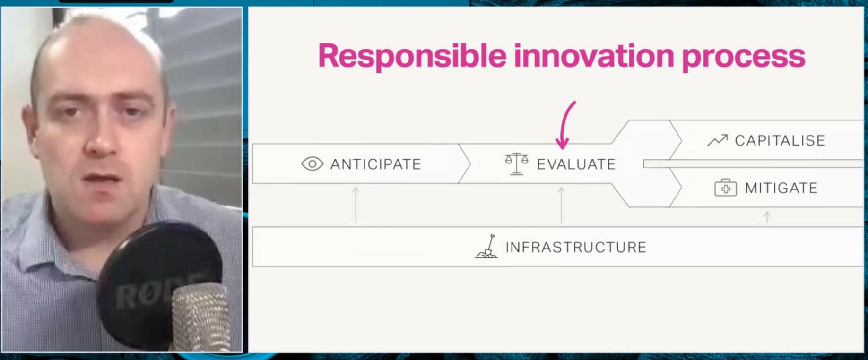Click the small upward arrow below MITIGATE
The width and height of the screenshot is (868, 360).
coord(767,217)
